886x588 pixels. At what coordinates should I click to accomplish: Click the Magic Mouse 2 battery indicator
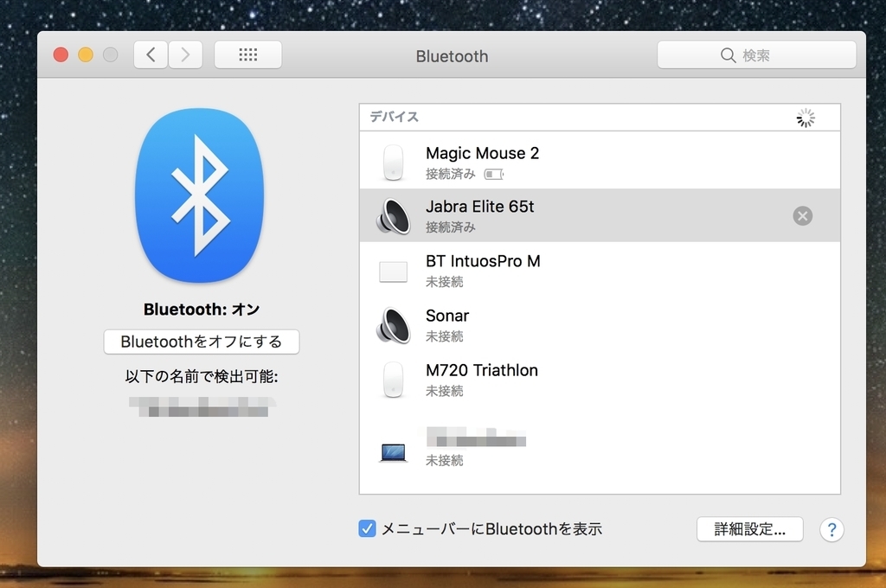[x=494, y=175]
